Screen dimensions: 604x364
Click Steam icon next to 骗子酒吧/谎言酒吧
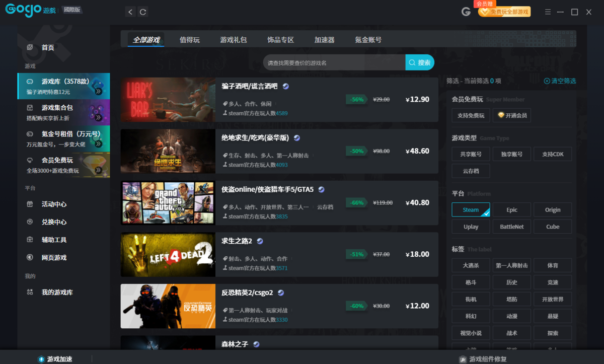(x=285, y=86)
